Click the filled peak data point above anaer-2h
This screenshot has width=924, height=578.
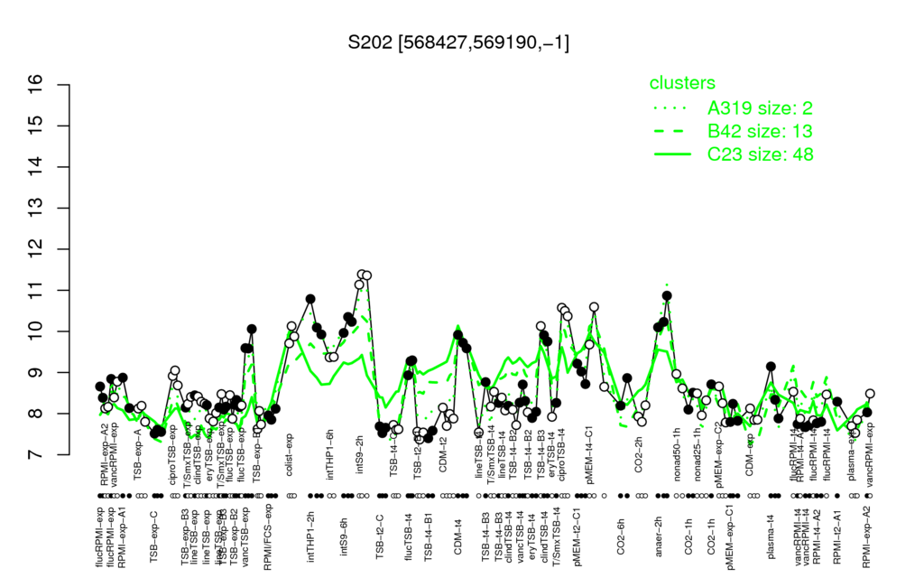click(667, 295)
